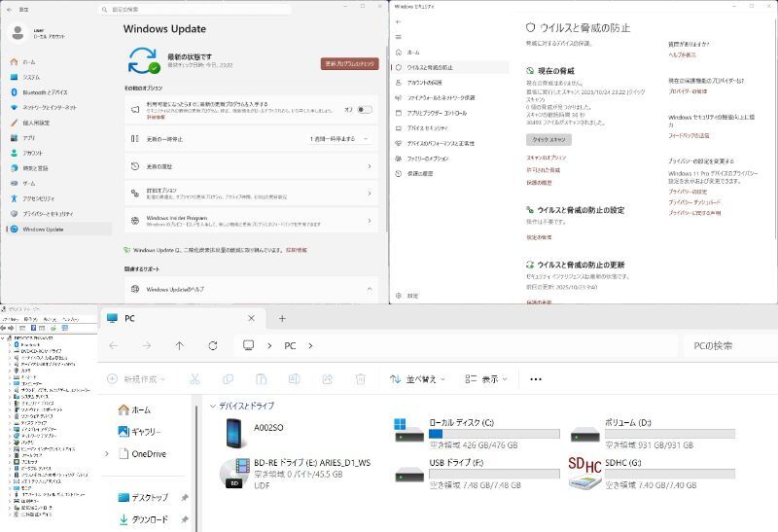
Task: Open 個人用設定 in the Settings sidebar
Action: click(58, 123)
